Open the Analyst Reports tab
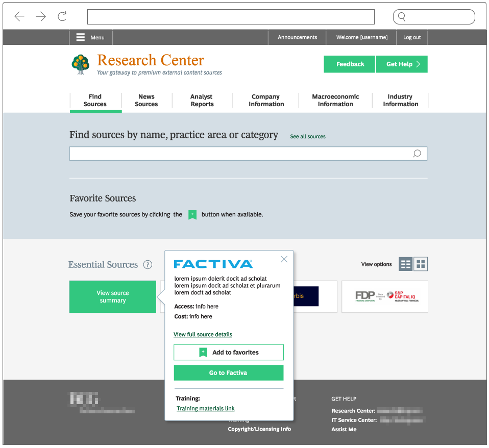This screenshot has height=448, width=489. [202, 101]
